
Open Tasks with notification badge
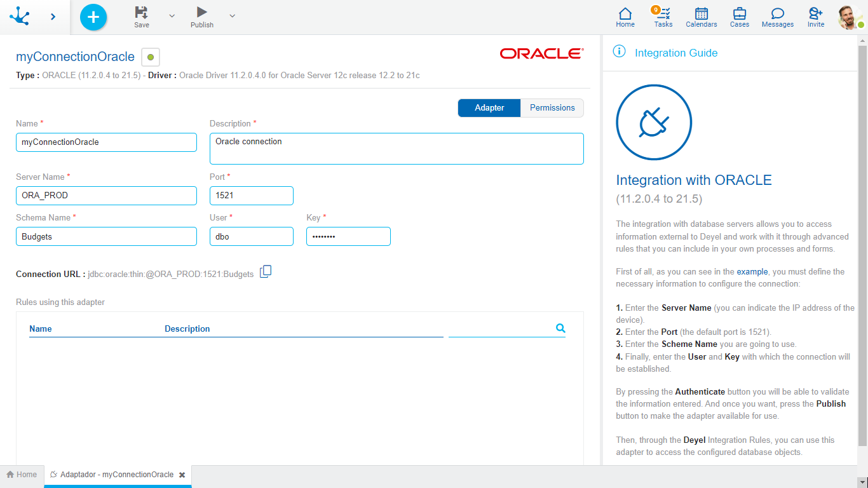coord(663,17)
